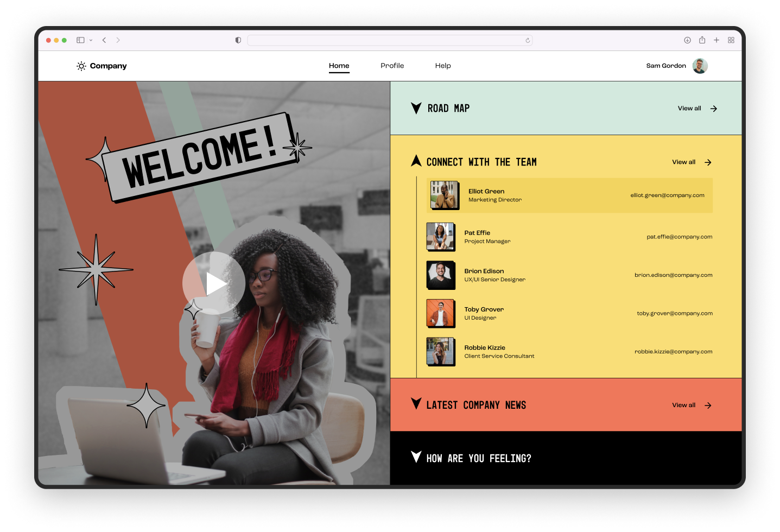
Task: Click the Road Map view all arrow
Action: tap(714, 109)
